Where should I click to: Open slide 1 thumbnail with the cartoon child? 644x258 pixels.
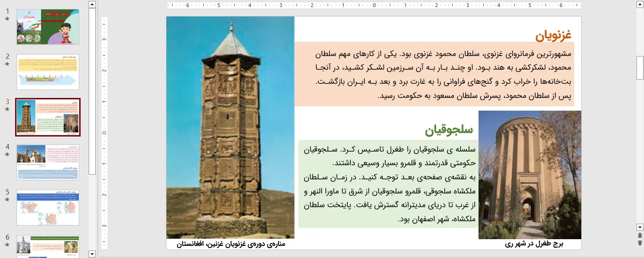tap(48, 27)
